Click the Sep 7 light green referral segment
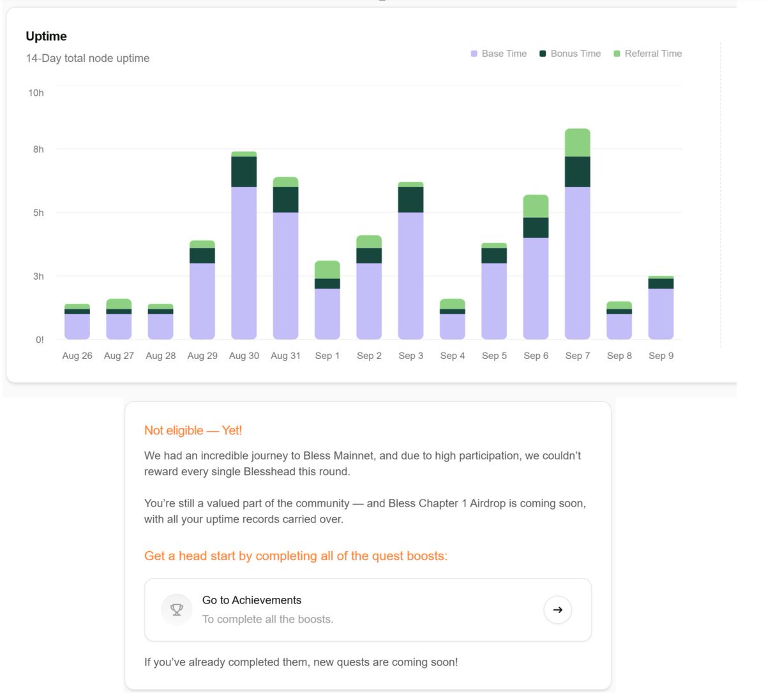This screenshot has width=766, height=700. click(x=578, y=143)
